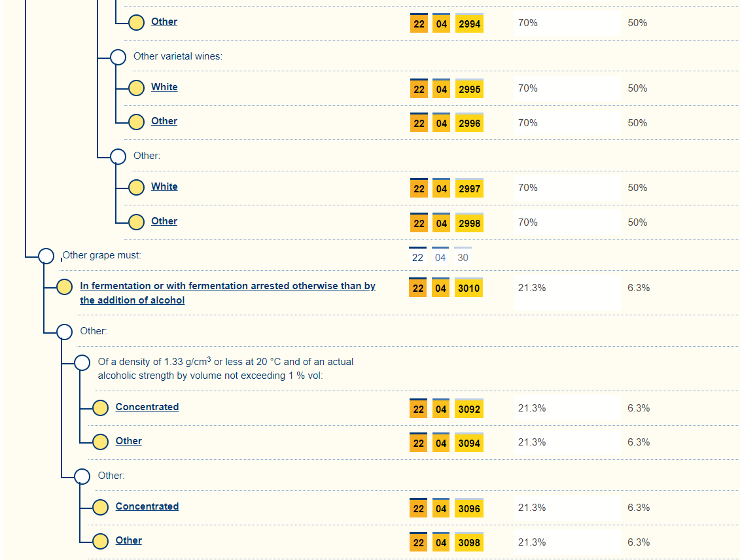
Task: Click the subheading digits 30 for grape must
Action: pos(463,257)
